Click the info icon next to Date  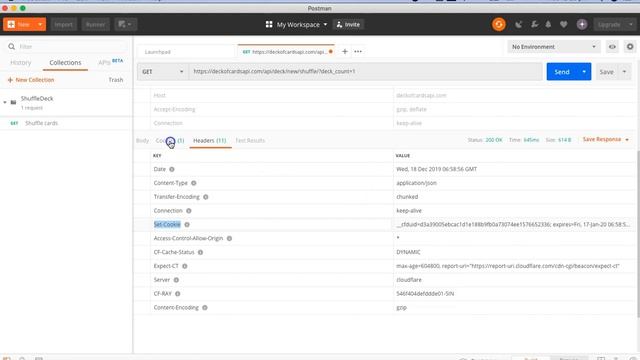pos(172,169)
